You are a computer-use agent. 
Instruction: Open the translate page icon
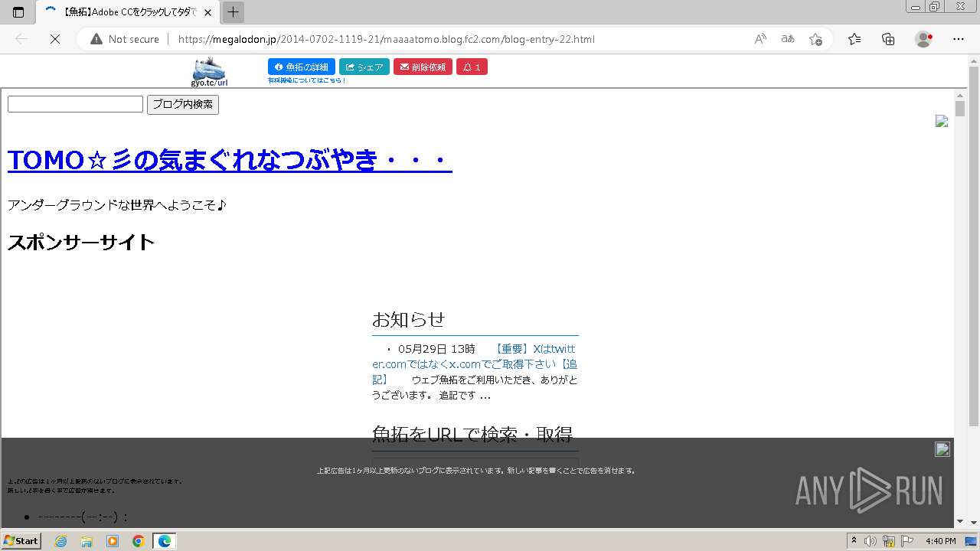coord(788,39)
